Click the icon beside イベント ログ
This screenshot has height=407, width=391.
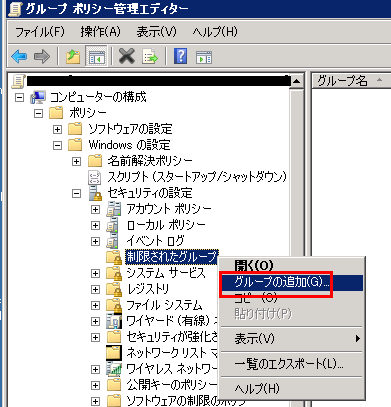click(112, 241)
